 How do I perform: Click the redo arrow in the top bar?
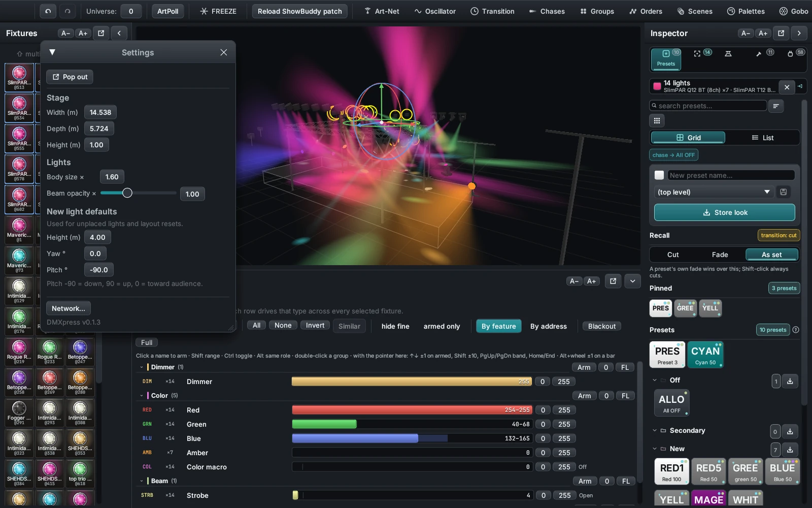[67, 11]
